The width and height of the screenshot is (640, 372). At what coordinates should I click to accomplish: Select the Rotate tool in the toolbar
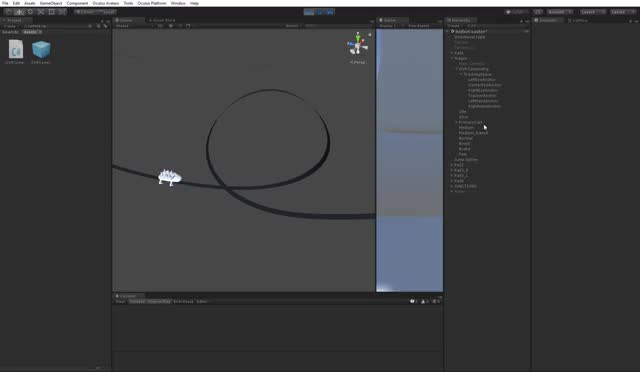(x=30, y=12)
